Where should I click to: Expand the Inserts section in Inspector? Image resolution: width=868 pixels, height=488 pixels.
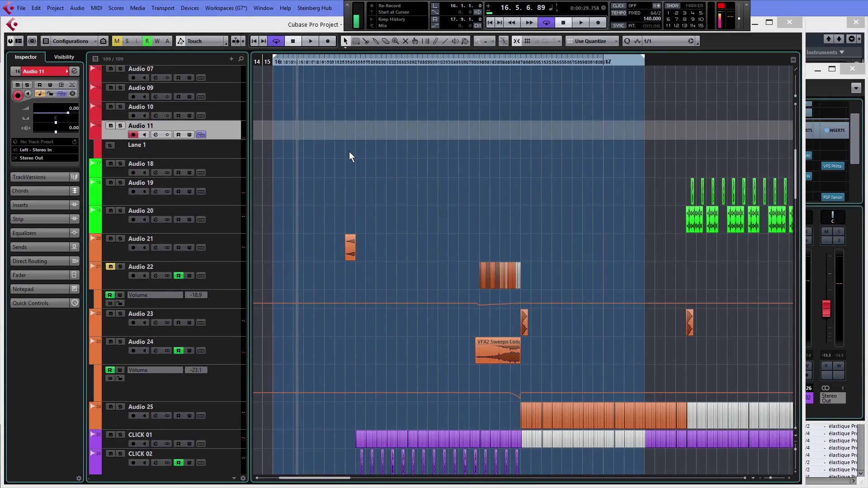[x=39, y=205]
